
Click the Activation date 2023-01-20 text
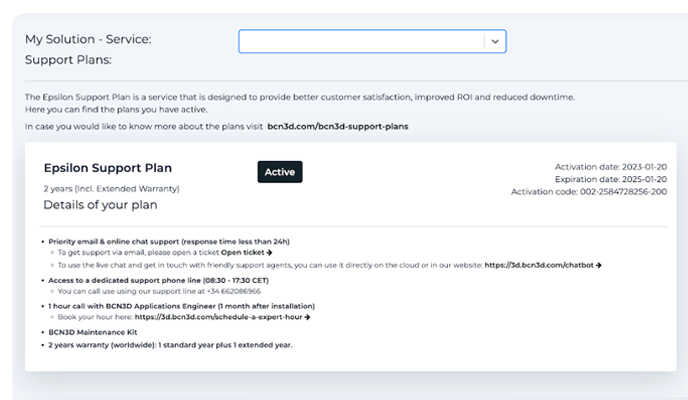611,167
